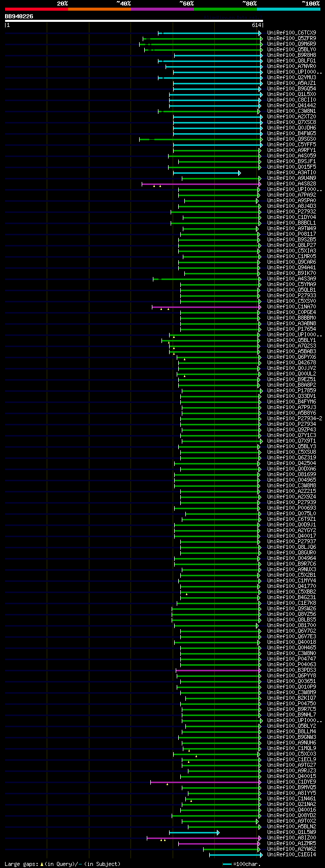Select hit UniRef100_B9R8H8

click(x=291, y=55)
